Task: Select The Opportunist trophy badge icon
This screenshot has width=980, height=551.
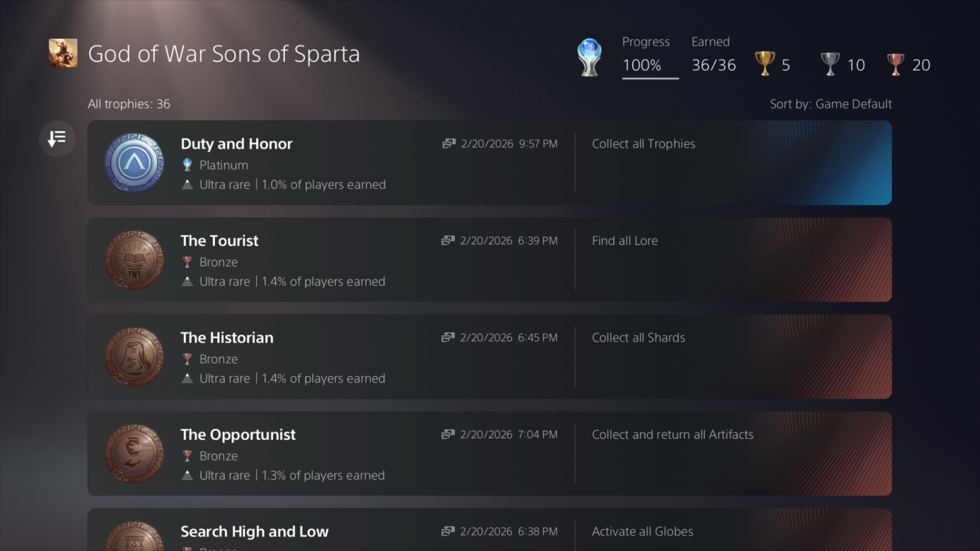Action: coord(134,454)
